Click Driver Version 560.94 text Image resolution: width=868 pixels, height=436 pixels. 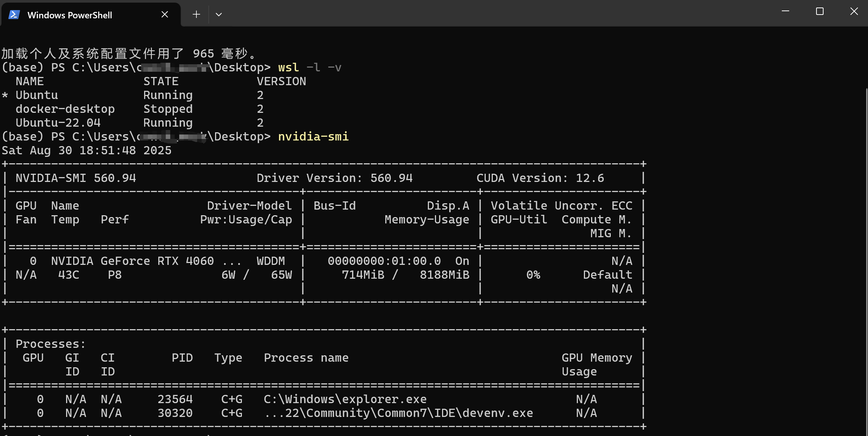tap(335, 178)
